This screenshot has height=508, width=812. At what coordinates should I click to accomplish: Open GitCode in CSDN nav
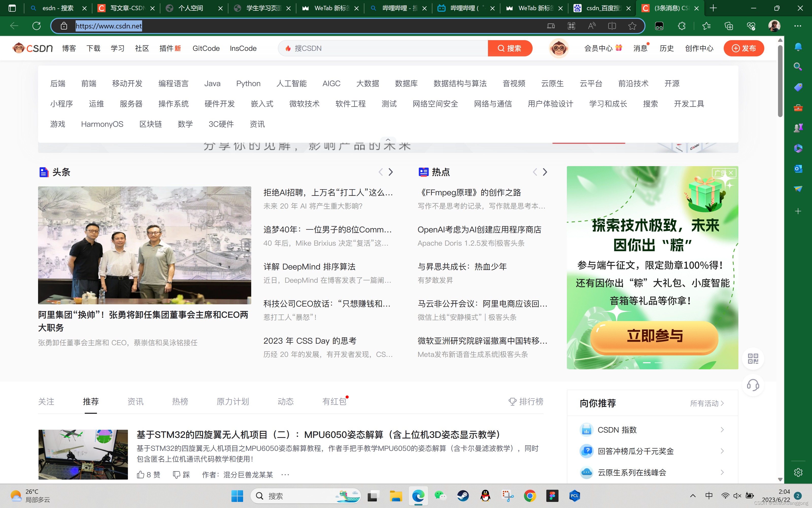pyautogui.click(x=206, y=48)
